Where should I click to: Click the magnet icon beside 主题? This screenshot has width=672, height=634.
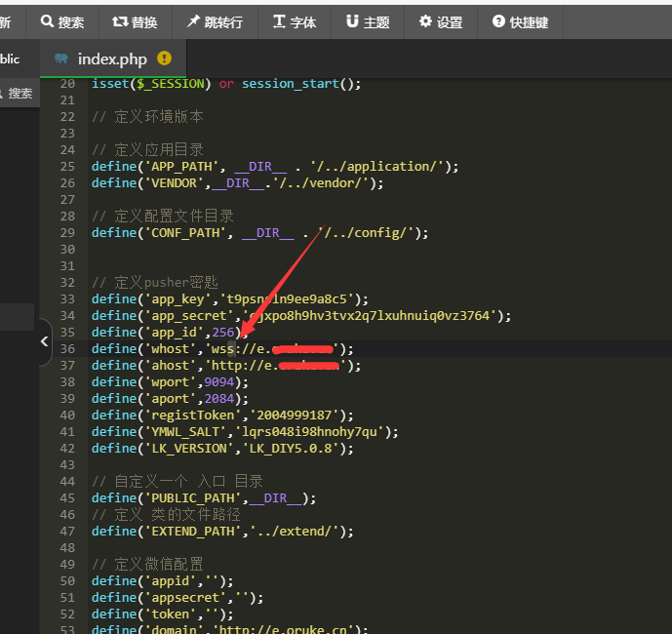pyautogui.click(x=352, y=21)
